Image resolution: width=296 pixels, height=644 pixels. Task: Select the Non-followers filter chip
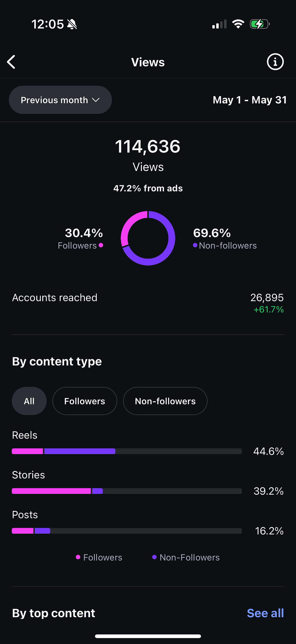coord(165,401)
